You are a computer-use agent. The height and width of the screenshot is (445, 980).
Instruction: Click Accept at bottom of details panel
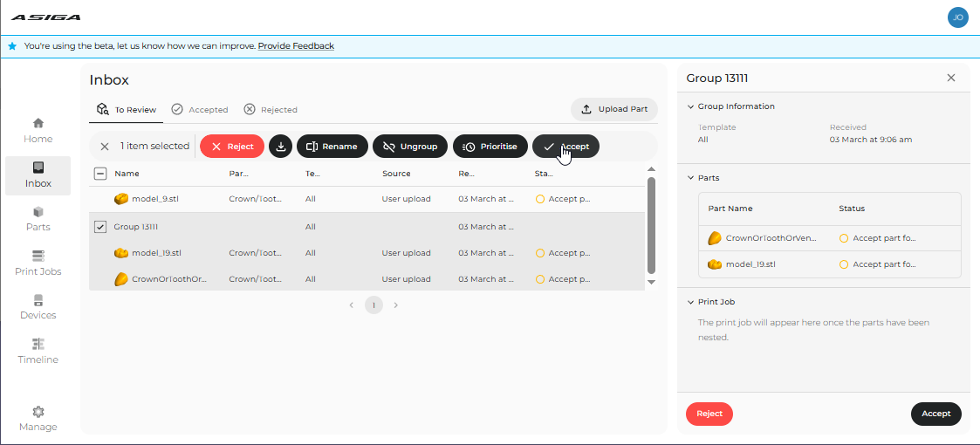click(936, 414)
